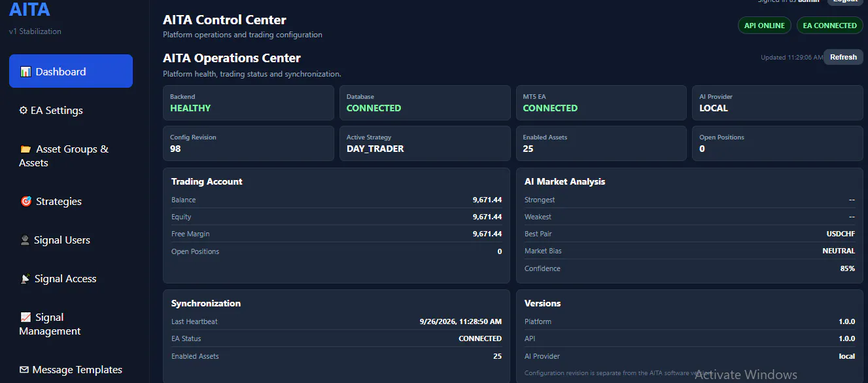Open the Dashboard menu item
868x383 pixels.
point(71,71)
